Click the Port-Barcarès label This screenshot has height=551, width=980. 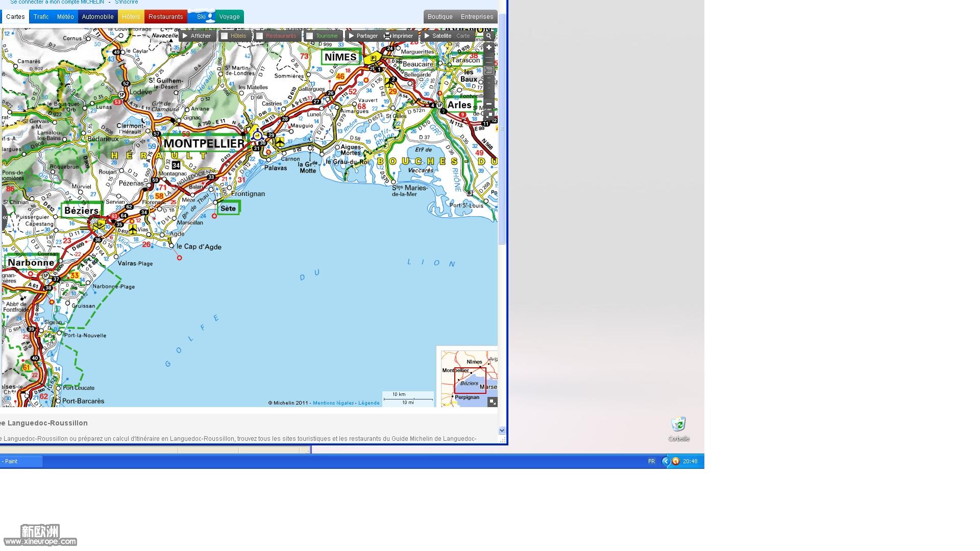[84, 402]
